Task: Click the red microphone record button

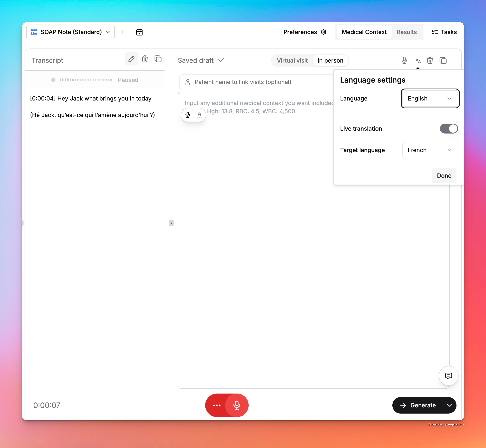Action: click(237, 405)
